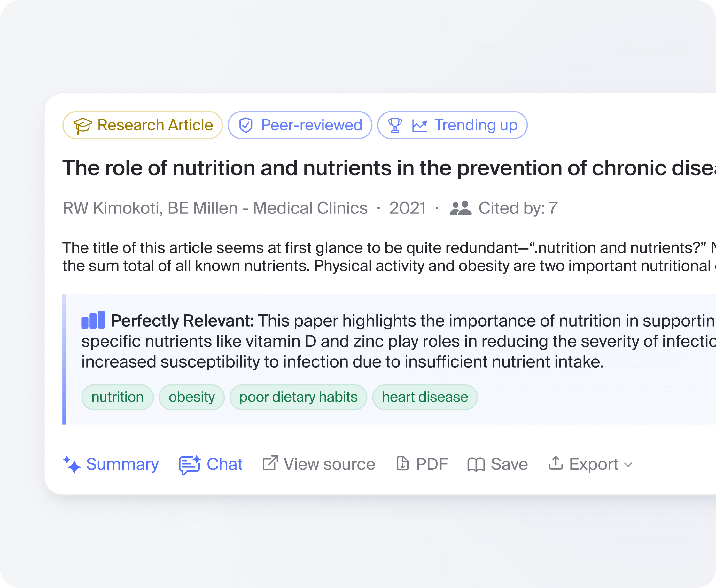Select the poor dietary habits tag
This screenshot has width=716, height=588.
299,397
